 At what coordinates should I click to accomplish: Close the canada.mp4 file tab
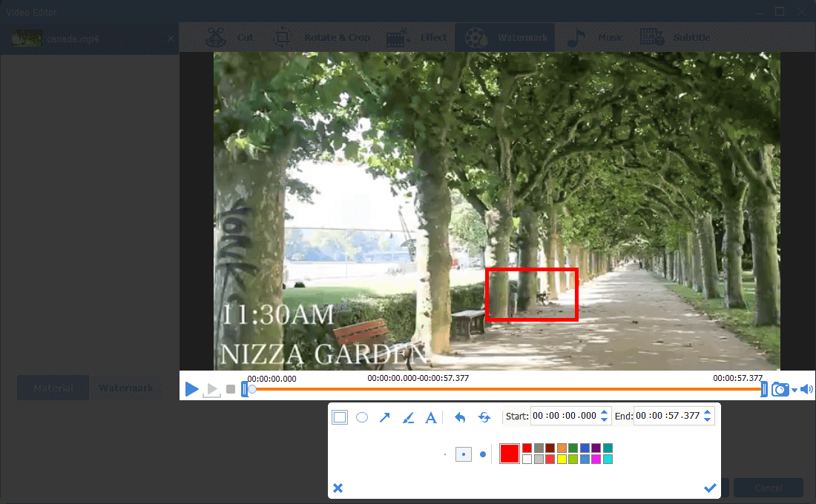pos(171,39)
